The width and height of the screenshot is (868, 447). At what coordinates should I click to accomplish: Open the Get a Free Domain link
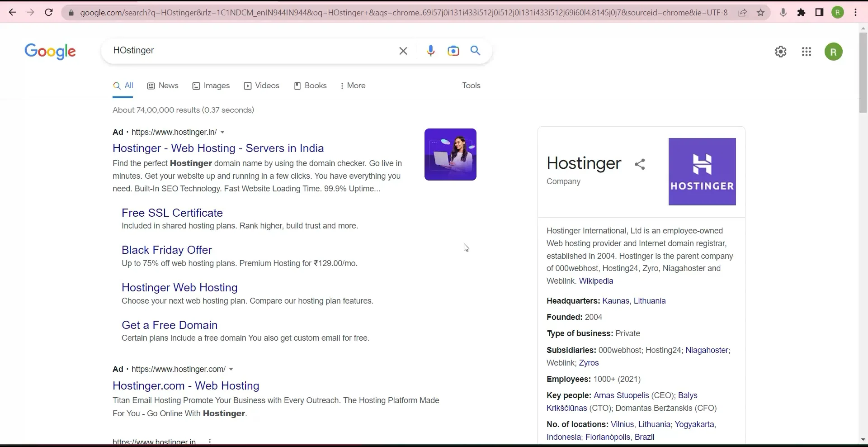[170, 325]
